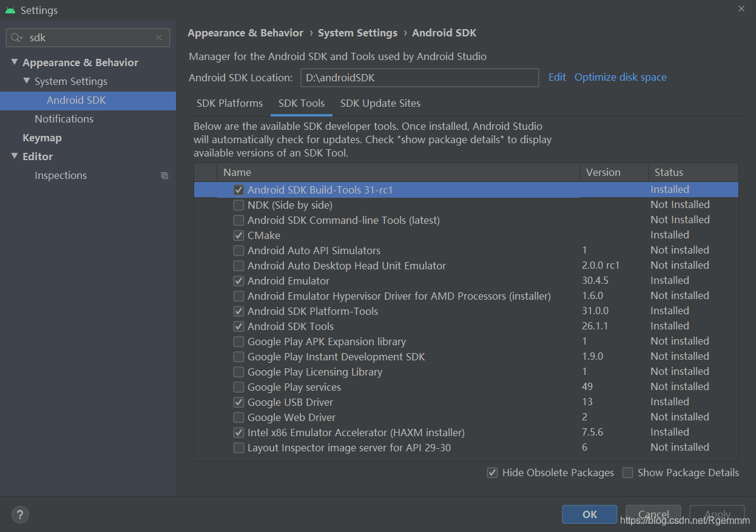756x532 pixels.
Task: Check Google Play Instant Development SDK
Action: (x=239, y=357)
